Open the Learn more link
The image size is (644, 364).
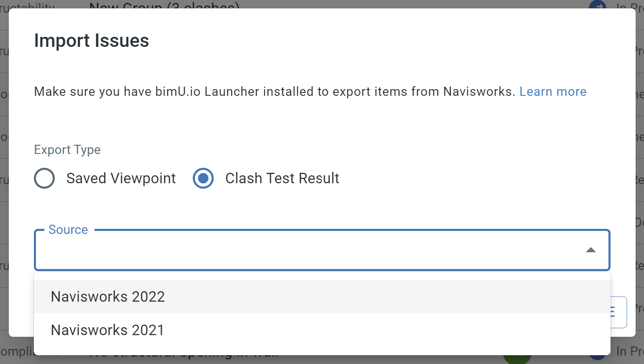coord(553,92)
